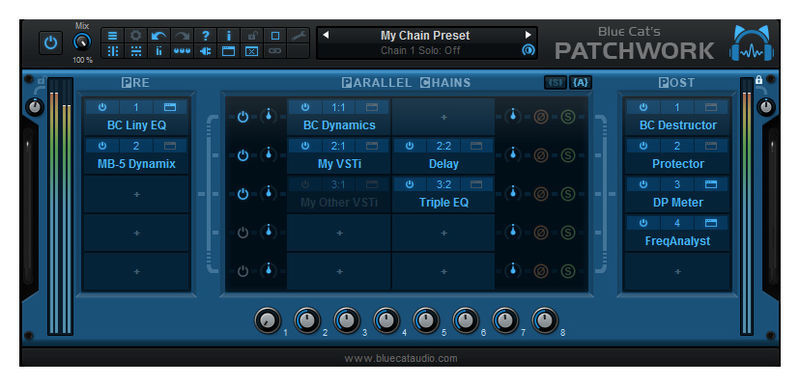Viewport: 800px width, 386px height.
Task: Click the plug connector icon in toolbar
Action: (206, 52)
